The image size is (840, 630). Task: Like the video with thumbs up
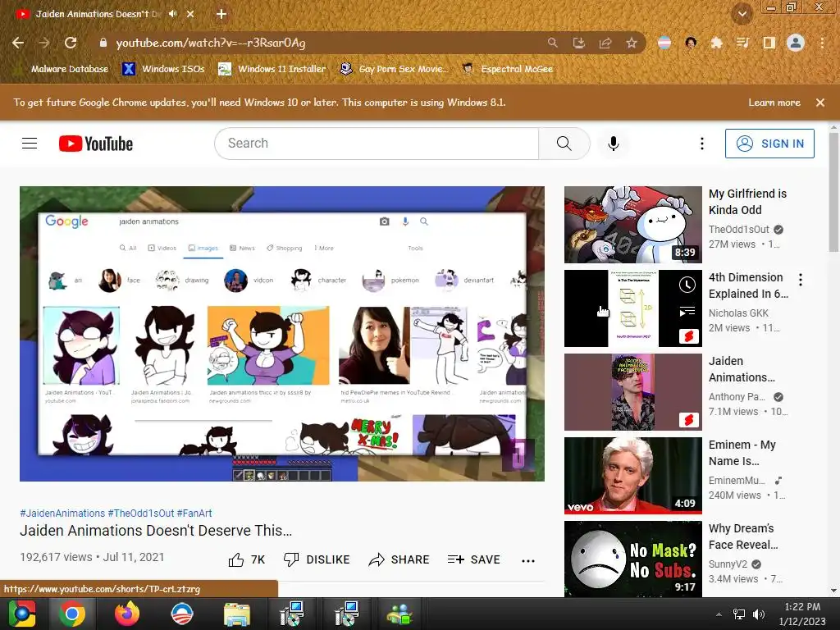[x=246, y=559]
